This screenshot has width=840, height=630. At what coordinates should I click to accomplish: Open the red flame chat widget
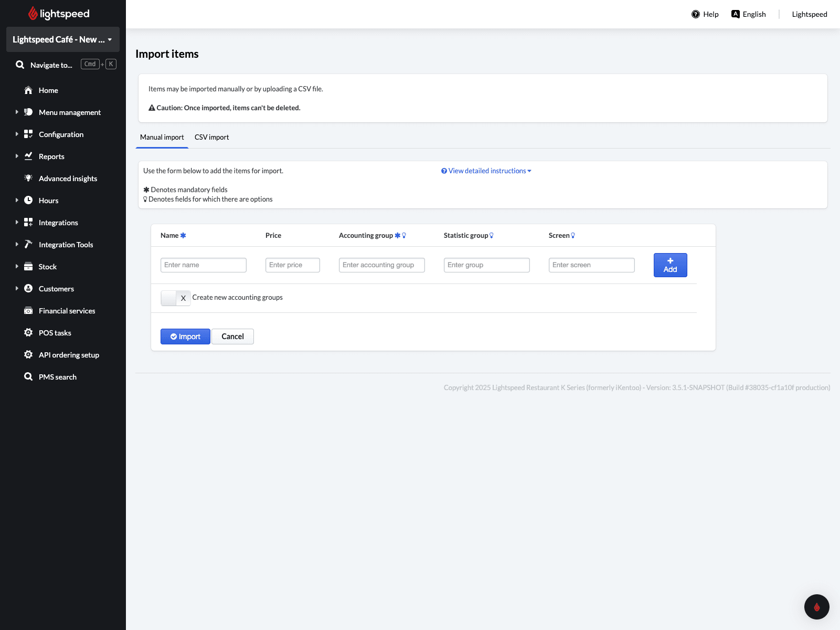coord(816,607)
